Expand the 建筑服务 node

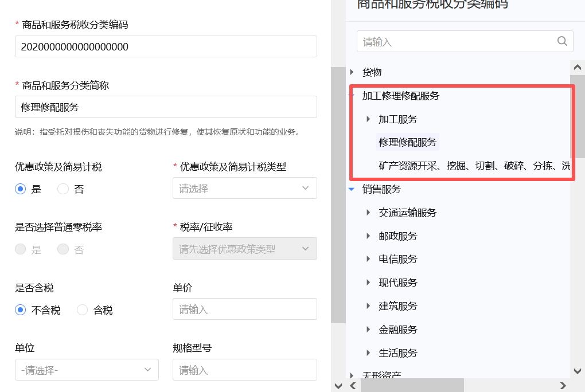coord(367,305)
